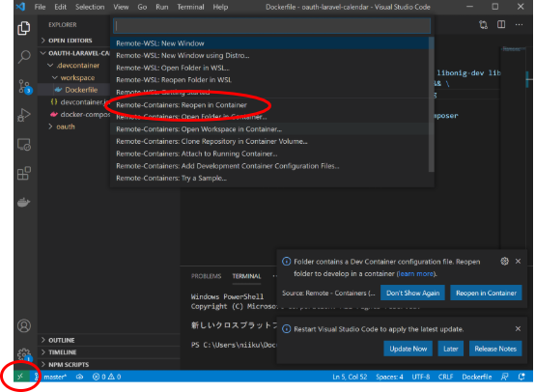Follow the learn more link
The image size is (535, 392).
click(415, 273)
